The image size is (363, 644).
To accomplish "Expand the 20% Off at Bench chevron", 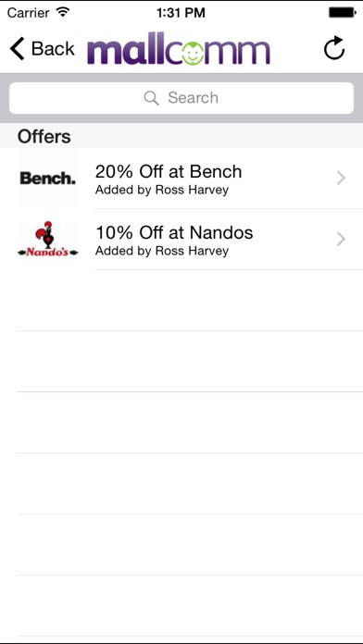I will pos(341,179).
